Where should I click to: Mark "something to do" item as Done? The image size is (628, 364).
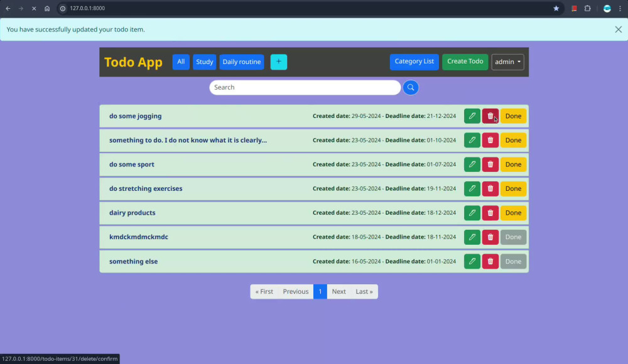(513, 140)
